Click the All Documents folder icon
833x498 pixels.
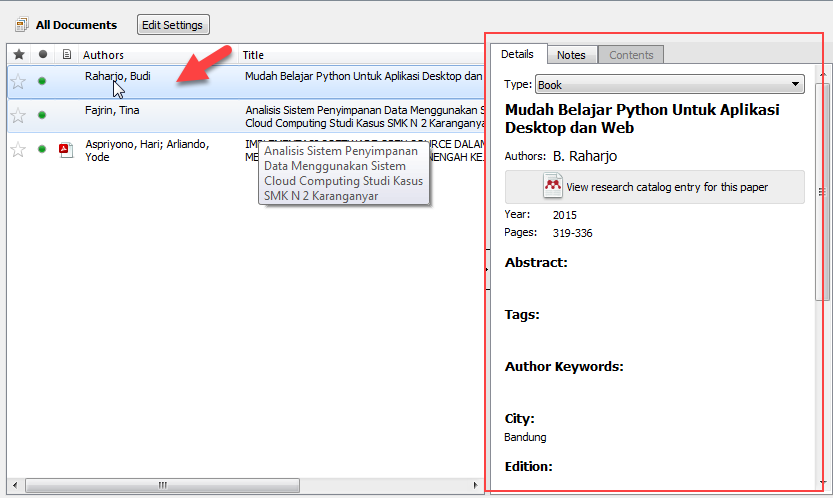(x=21, y=25)
